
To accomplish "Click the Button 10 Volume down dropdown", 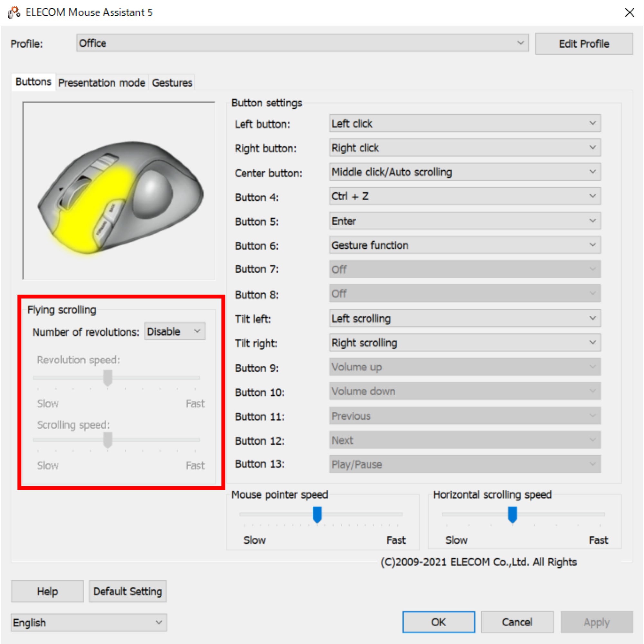I will pyautogui.click(x=465, y=391).
